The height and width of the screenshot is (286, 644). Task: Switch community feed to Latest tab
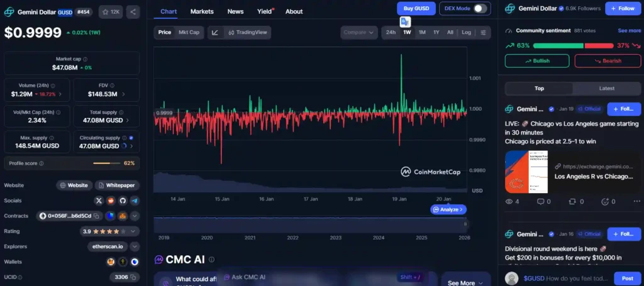pyautogui.click(x=607, y=88)
